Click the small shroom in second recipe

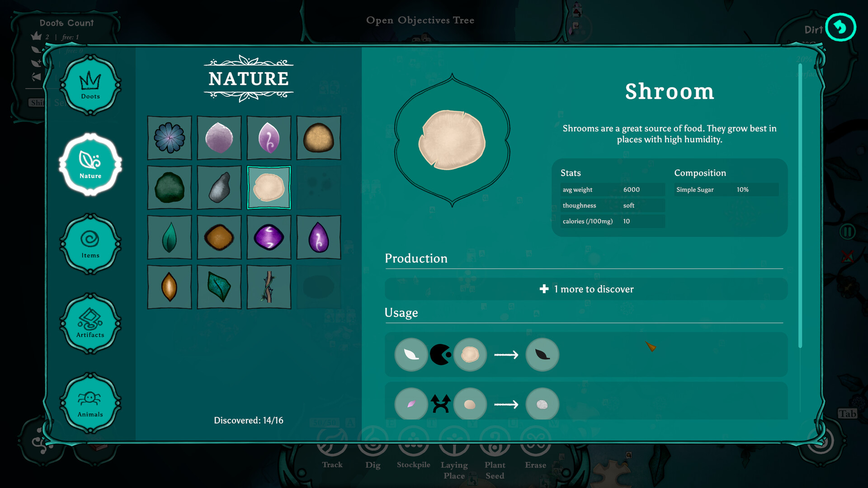470,404
